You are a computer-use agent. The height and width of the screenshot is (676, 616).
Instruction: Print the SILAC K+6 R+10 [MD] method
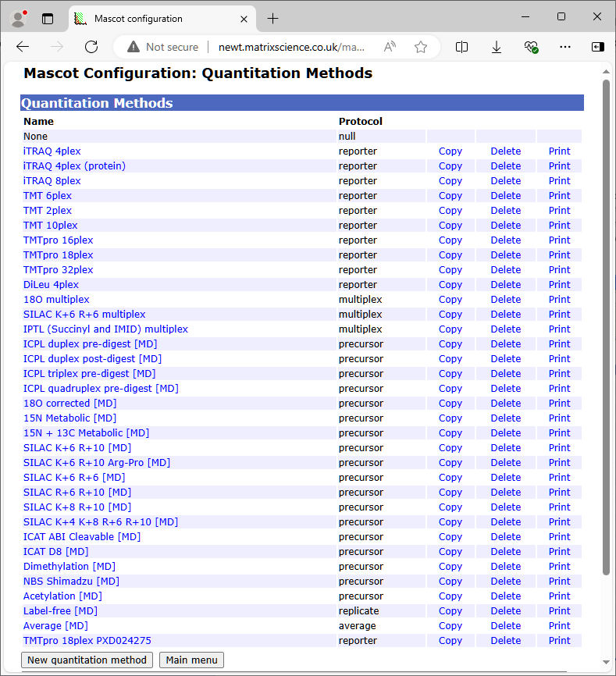click(x=559, y=448)
